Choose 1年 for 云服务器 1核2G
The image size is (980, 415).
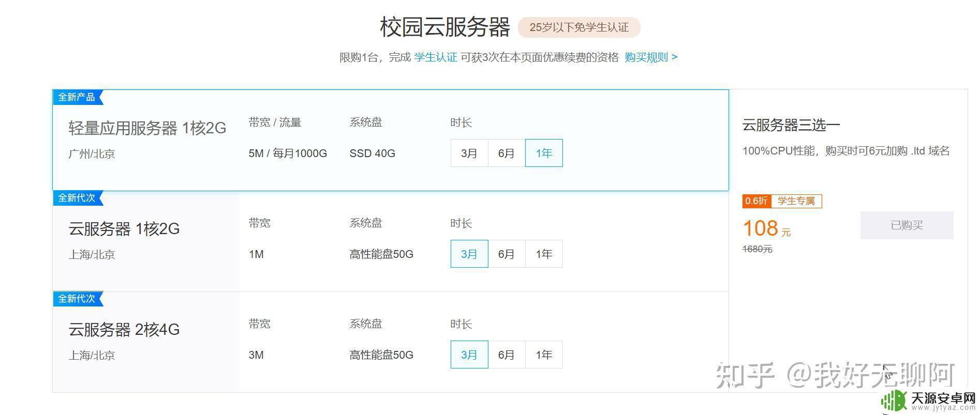[544, 254]
